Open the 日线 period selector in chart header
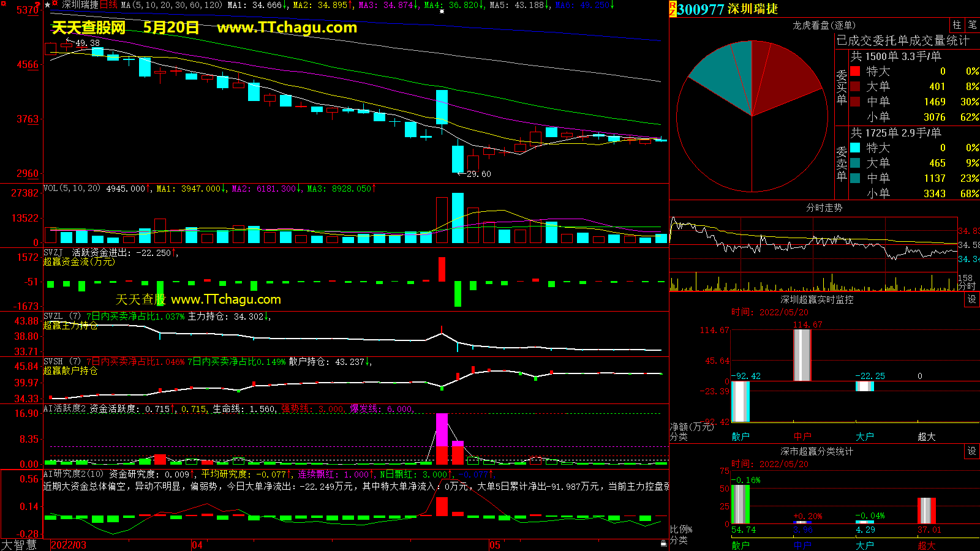Image resolution: width=980 pixels, height=551 pixels. (108, 5)
